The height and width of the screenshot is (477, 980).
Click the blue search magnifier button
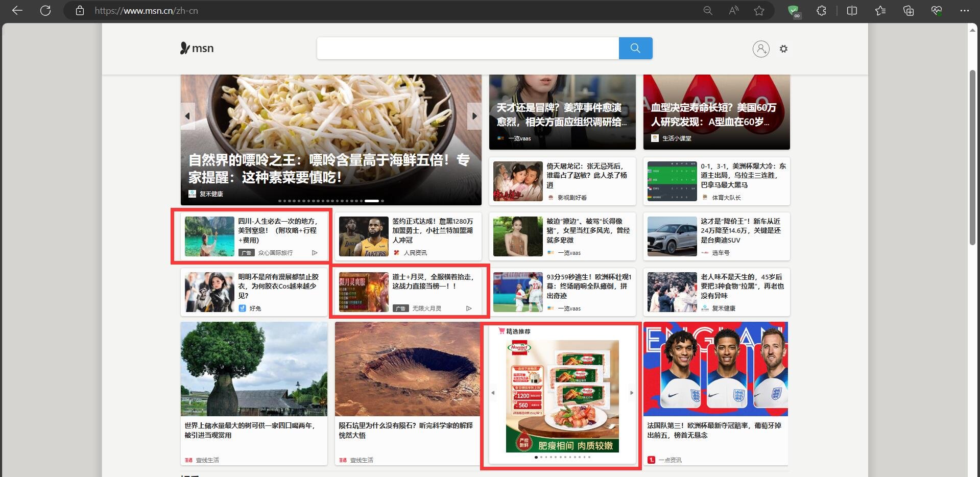point(635,48)
